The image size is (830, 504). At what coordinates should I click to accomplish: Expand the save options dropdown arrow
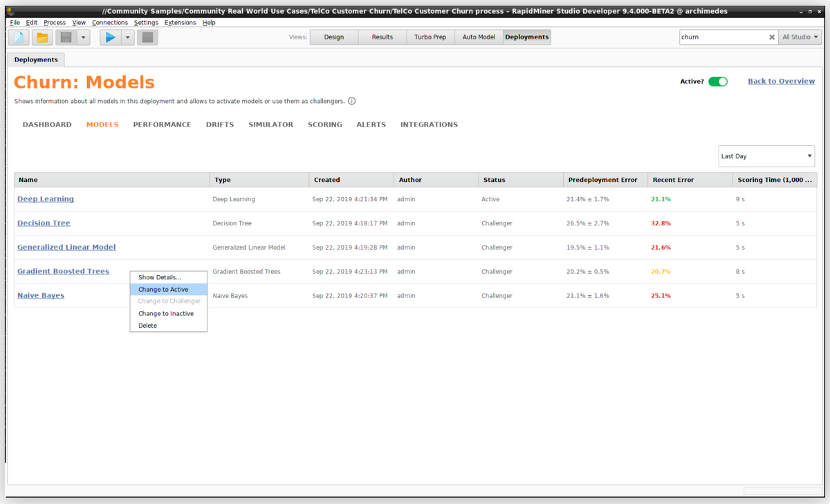(x=83, y=37)
